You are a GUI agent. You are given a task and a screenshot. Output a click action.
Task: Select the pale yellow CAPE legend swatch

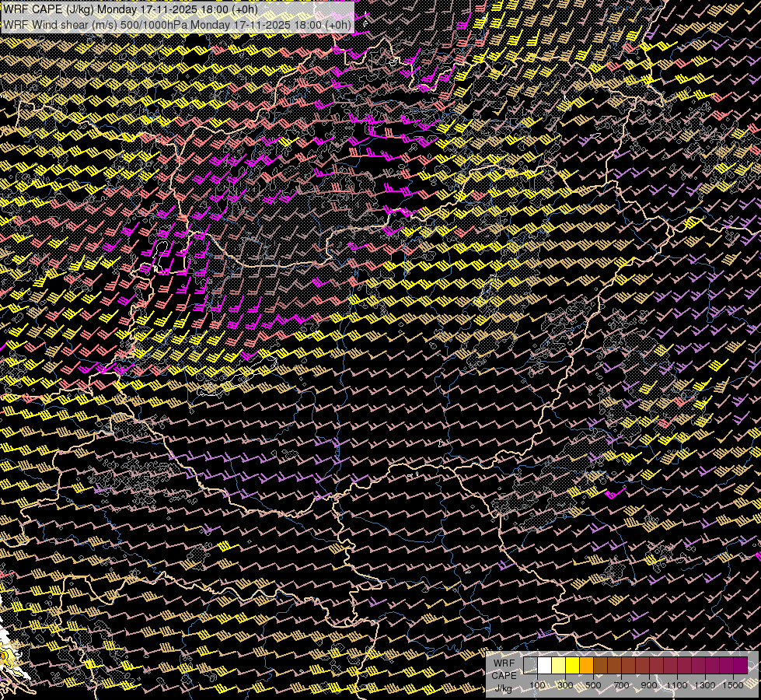(x=559, y=665)
